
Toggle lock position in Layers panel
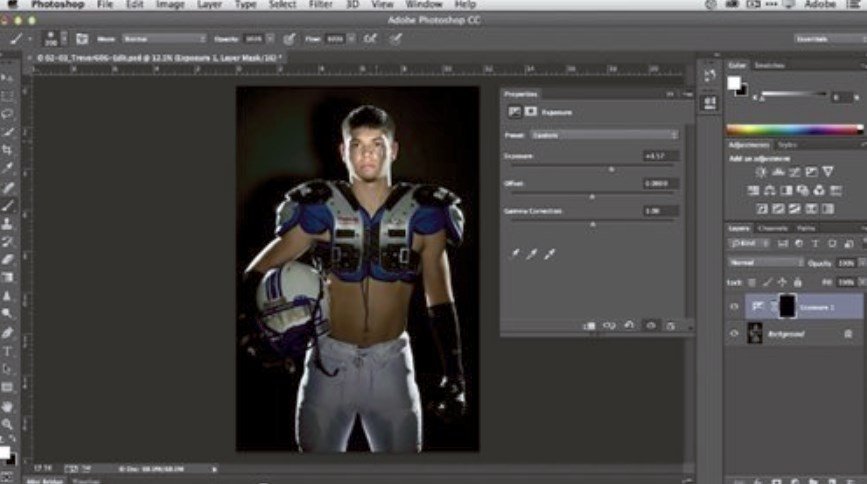782,283
